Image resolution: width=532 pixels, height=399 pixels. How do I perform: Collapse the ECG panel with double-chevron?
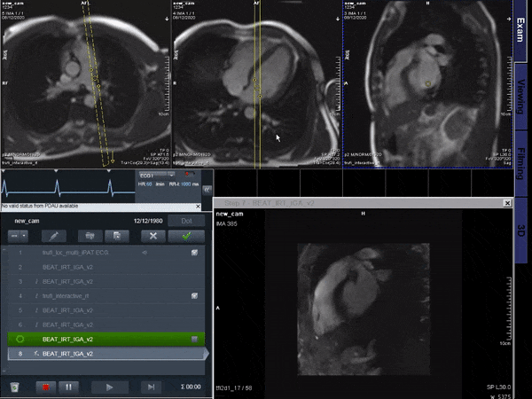(207, 190)
